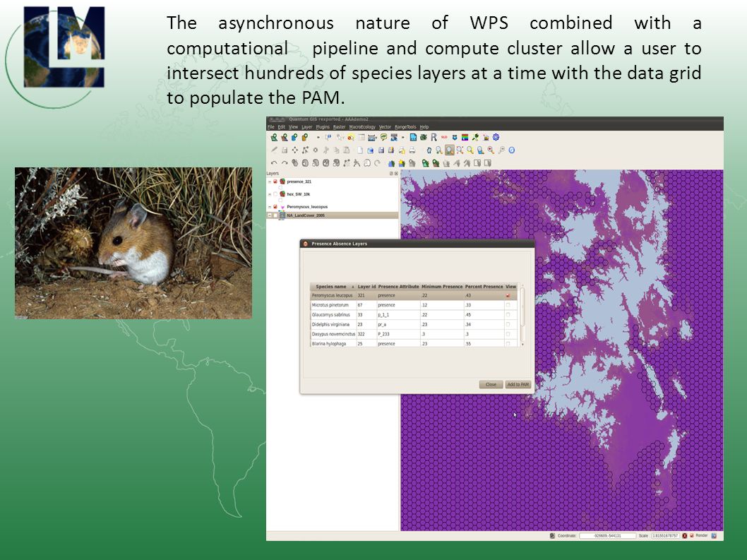Click the table scrollbar down arrow
The image size is (747, 560).
pos(522,344)
